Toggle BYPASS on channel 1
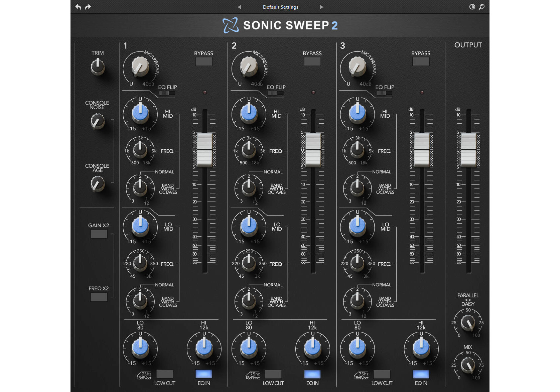 [x=204, y=61]
